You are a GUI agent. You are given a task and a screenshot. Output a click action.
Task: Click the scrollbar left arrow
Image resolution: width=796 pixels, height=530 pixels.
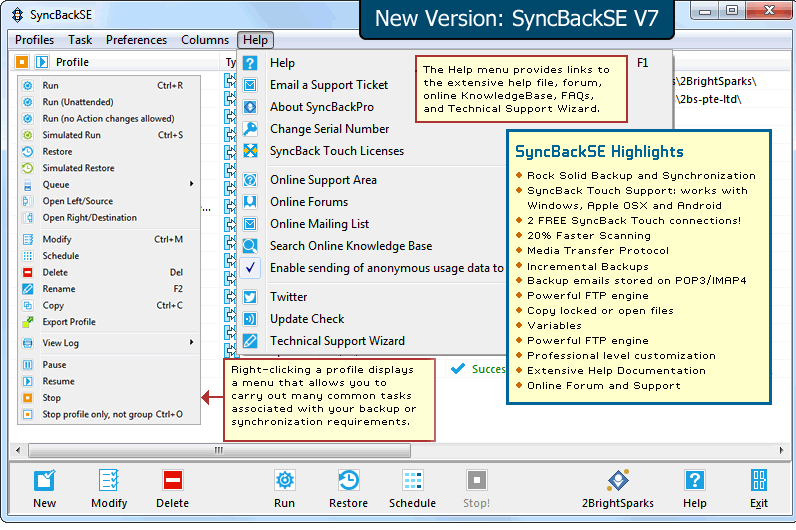[x=18, y=450]
